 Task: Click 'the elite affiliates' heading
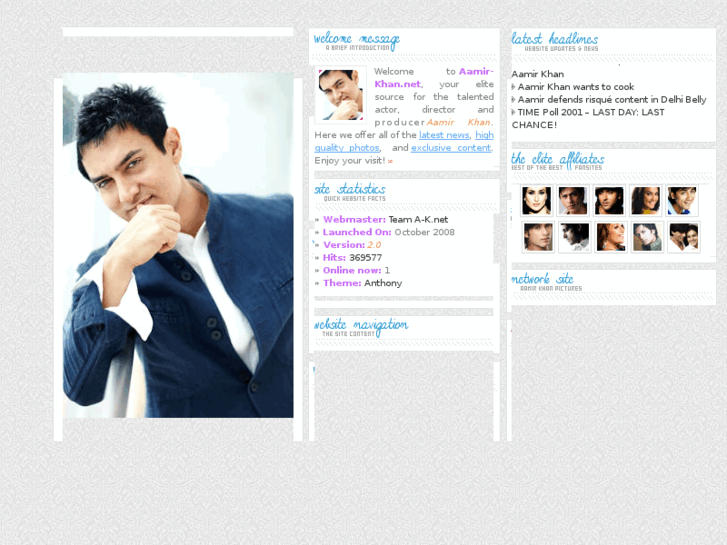point(558,160)
